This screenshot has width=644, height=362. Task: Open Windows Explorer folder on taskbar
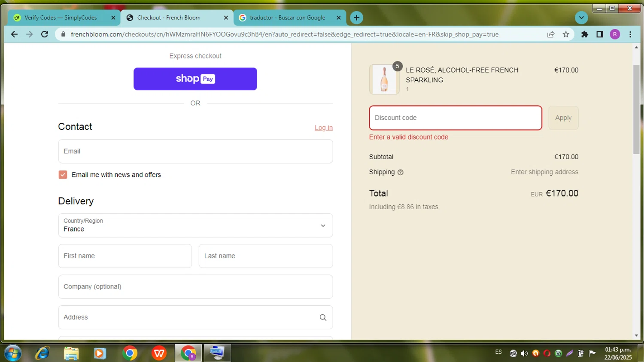click(x=71, y=353)
